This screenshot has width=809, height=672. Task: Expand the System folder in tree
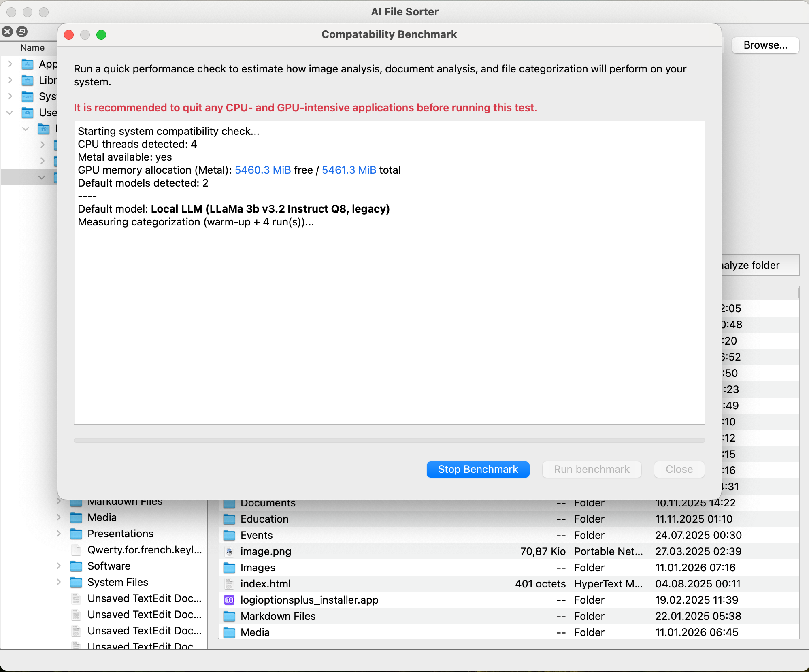(10, 96)
